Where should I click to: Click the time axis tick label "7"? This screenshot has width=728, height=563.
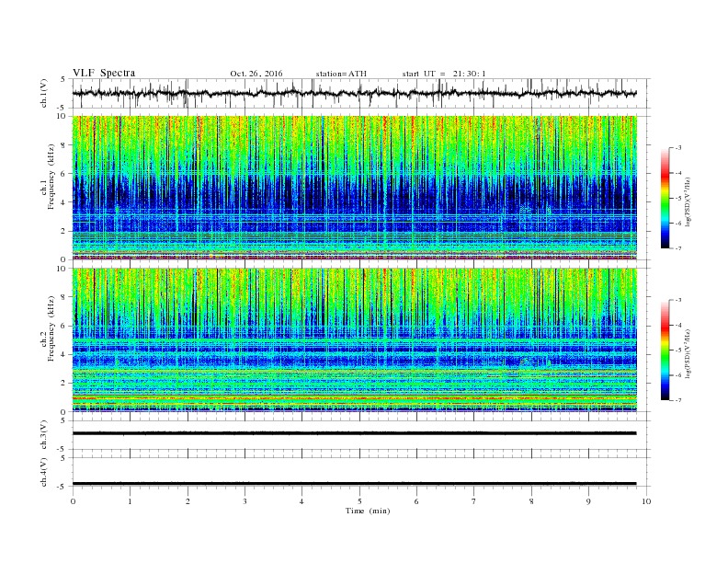[474, 501]
